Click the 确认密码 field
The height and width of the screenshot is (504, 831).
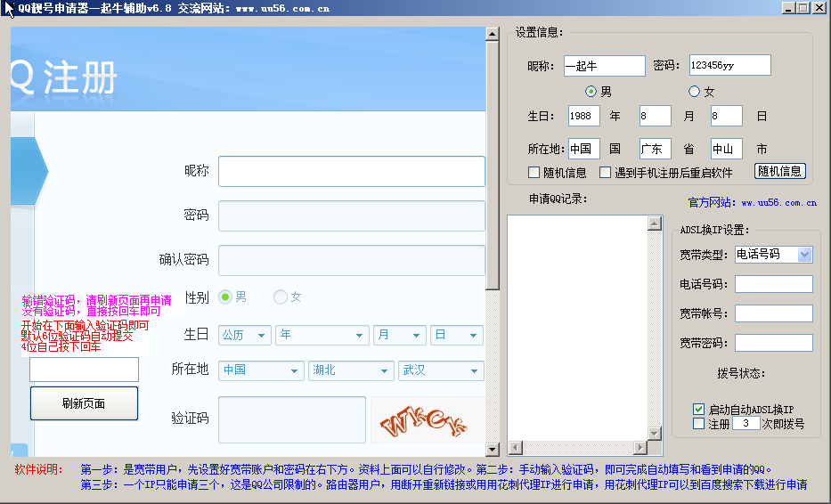pyautogui.click(x=352, y=260)
